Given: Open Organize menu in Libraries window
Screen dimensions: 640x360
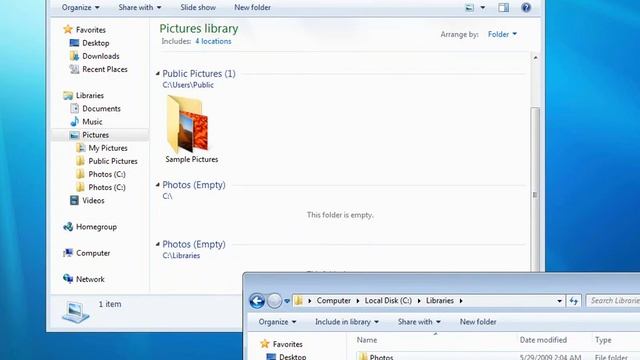Looking at the screenshot, I should [x=277, y=322].
